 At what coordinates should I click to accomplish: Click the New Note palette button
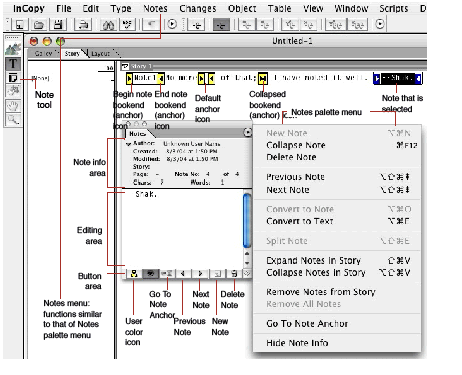pyautogui.click(x=217, y=274)
